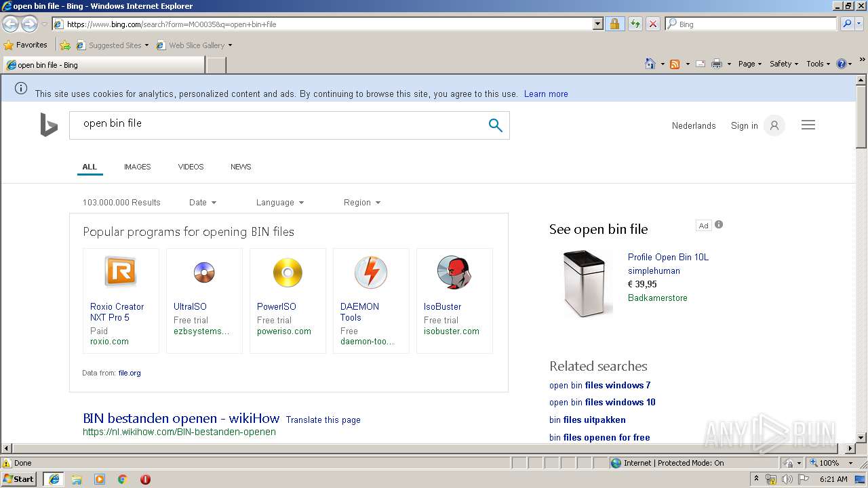Click related search 'open bin files windows 7'
The image size is (868, 488).
pyautogui.click(x=599, y=385)
